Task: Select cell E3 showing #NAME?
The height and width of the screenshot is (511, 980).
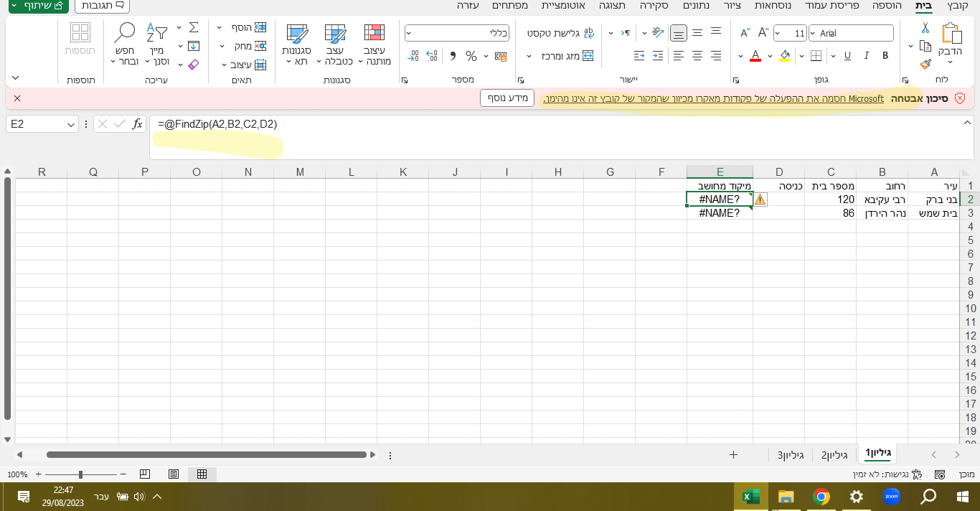Action: click(720, 213)
